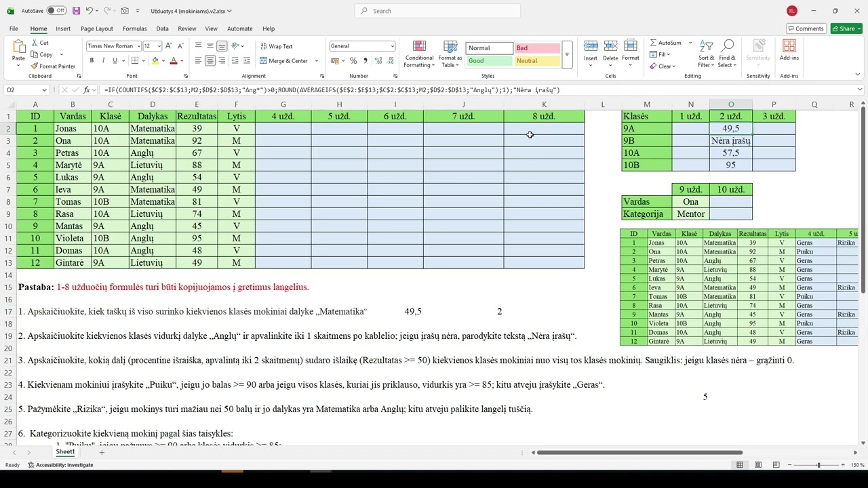This screenshot has height=488, width=868.
Task: Apply Italic formatting
Action: tap(103, 60)
